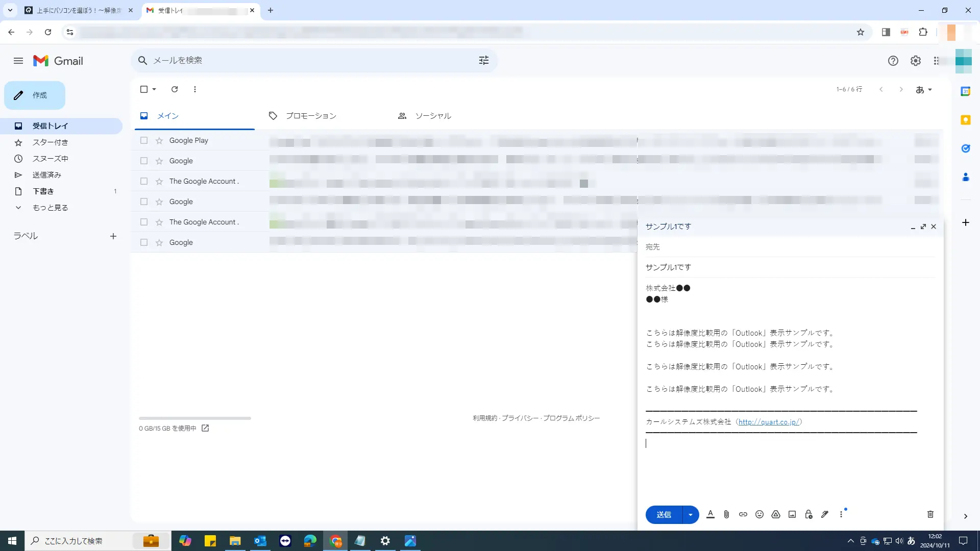Toggle checkbox for first Google email

tap(143, 160)
